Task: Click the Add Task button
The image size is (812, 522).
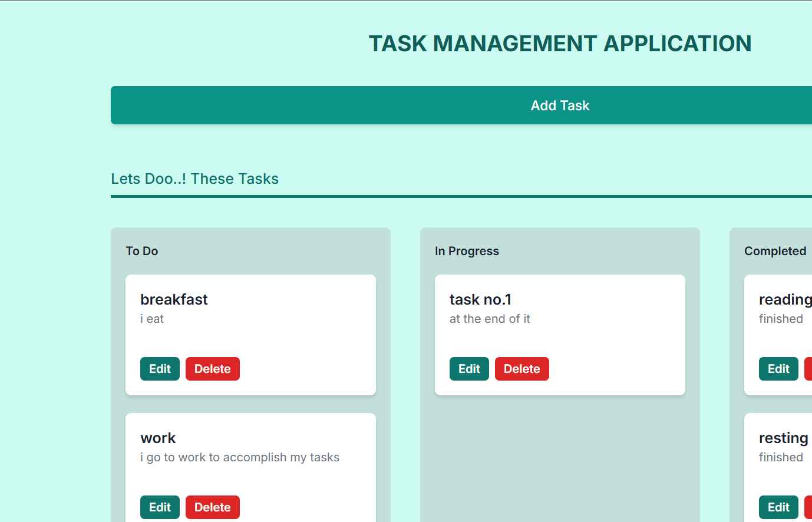Action: click(x=461, y=105)
